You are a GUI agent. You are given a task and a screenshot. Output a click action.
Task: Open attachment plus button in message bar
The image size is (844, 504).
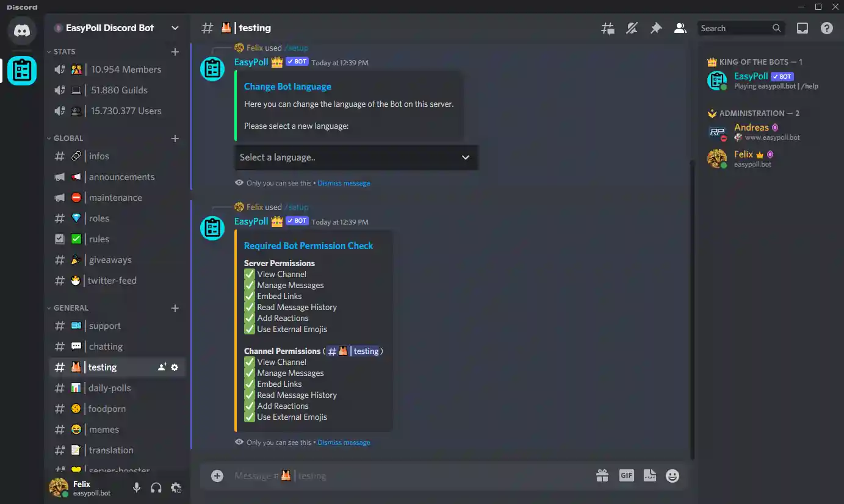coord(217,476)
